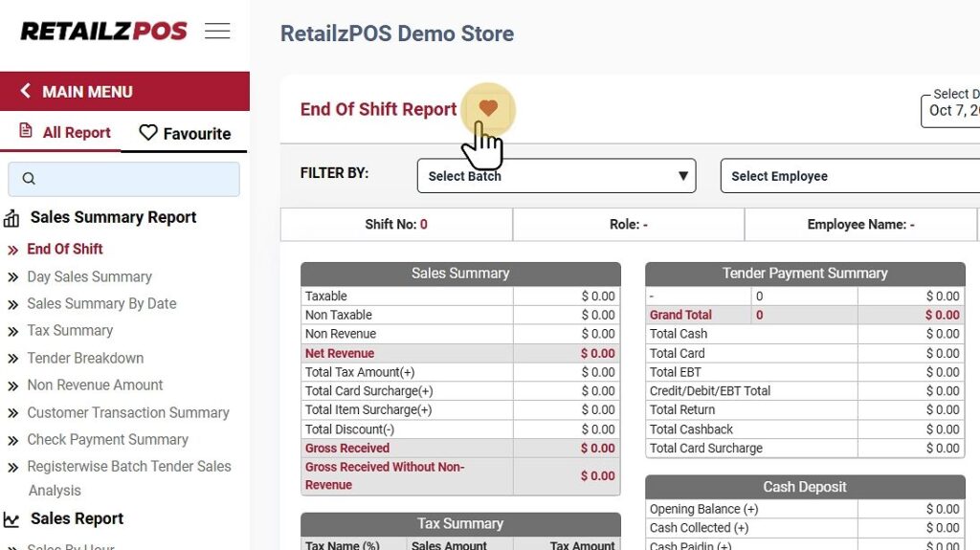Screen dimensions: 980x550
Task: Switch to the All Report tab
Action: point(63,133)
